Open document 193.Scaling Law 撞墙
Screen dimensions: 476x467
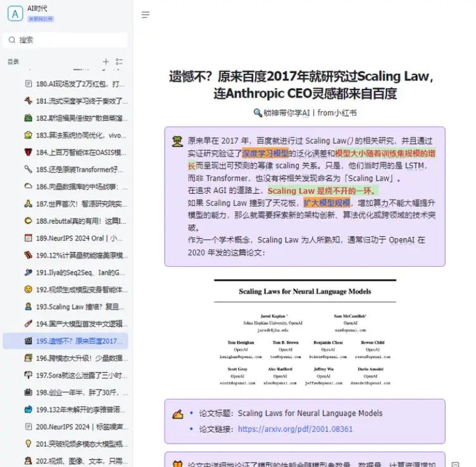pos(65,307)
